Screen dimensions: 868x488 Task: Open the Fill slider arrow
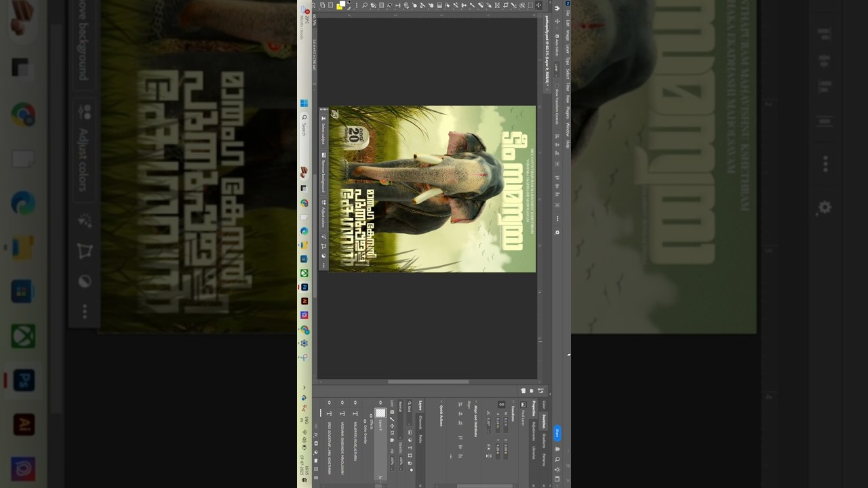tap(392, 469)
